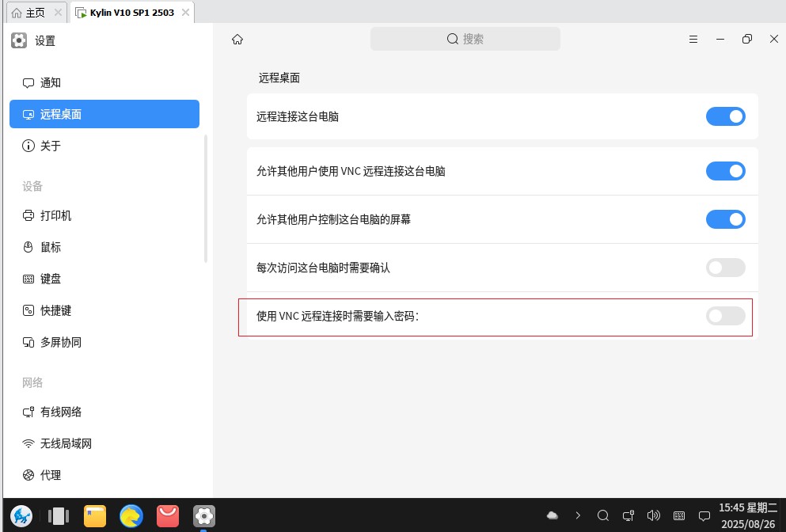
Task: Open the software store from taskbar
Action: click(168, 516)
